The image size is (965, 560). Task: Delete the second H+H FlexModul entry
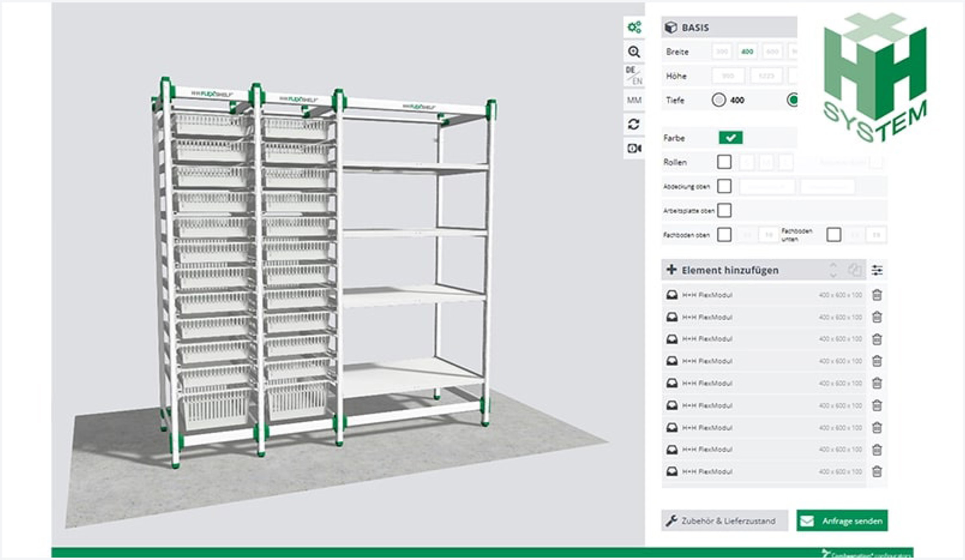click(877, 317)
